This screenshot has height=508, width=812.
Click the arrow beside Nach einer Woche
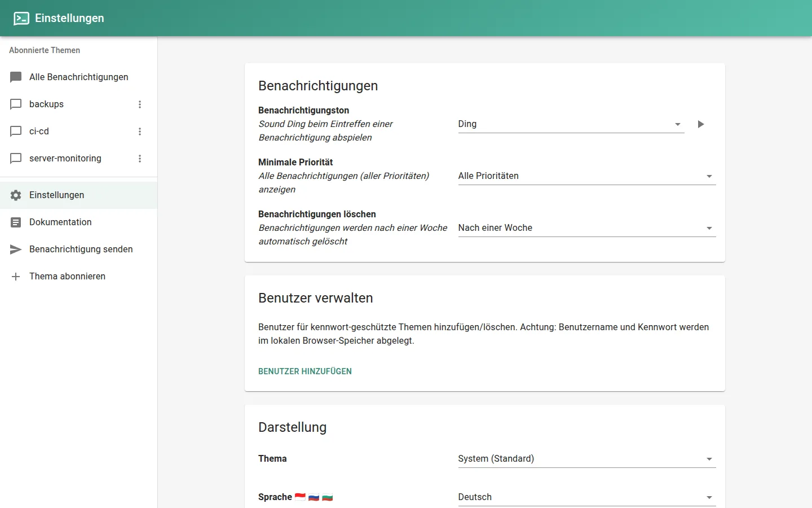[x=709, y=228]
